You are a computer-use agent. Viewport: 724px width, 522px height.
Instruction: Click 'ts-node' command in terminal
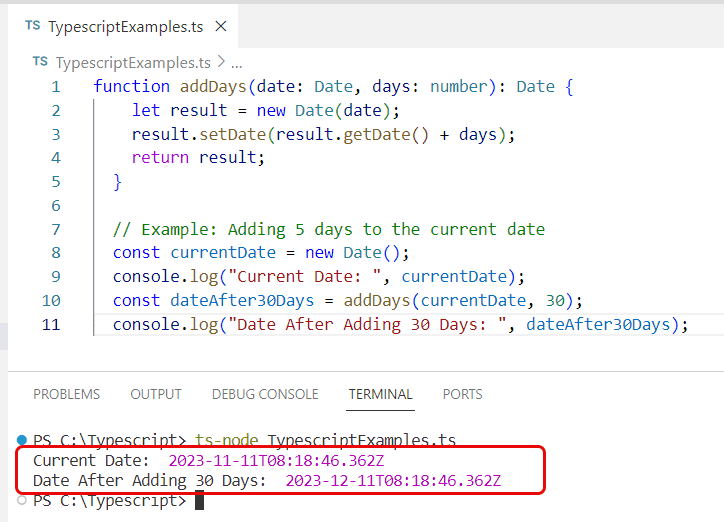pos(226,440)
